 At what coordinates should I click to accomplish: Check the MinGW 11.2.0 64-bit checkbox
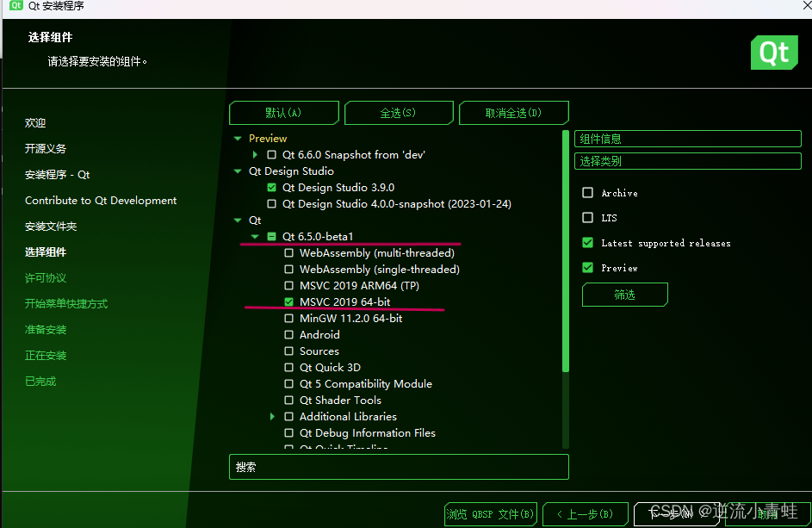pyautogui.click(x=289, y=318)
